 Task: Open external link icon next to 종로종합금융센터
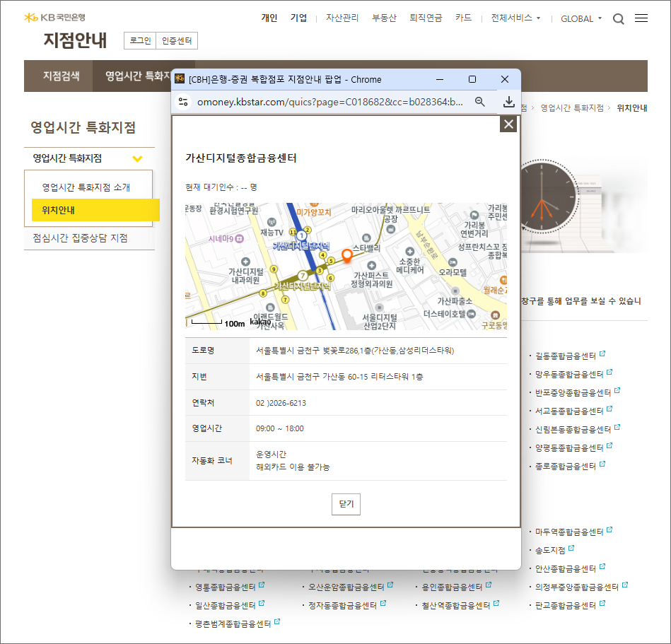[602, 464]
